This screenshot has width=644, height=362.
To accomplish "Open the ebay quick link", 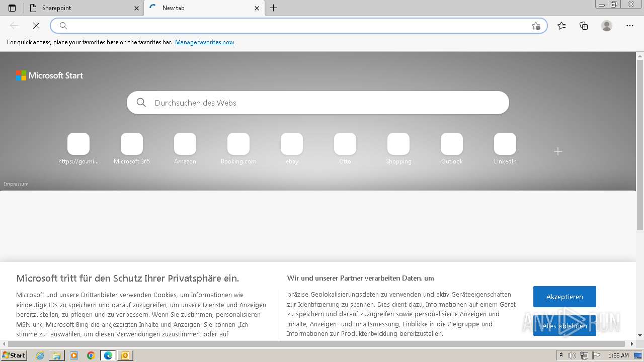I will (292, 149).
